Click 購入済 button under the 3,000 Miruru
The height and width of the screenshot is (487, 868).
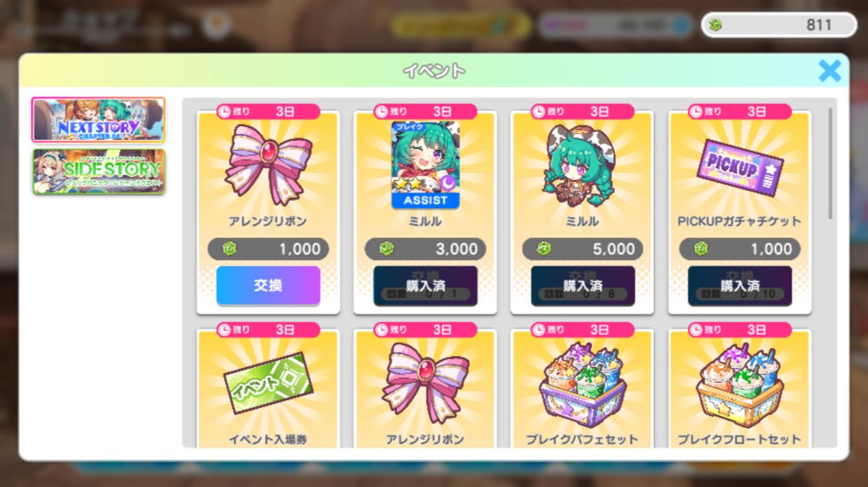coord(425,286)
